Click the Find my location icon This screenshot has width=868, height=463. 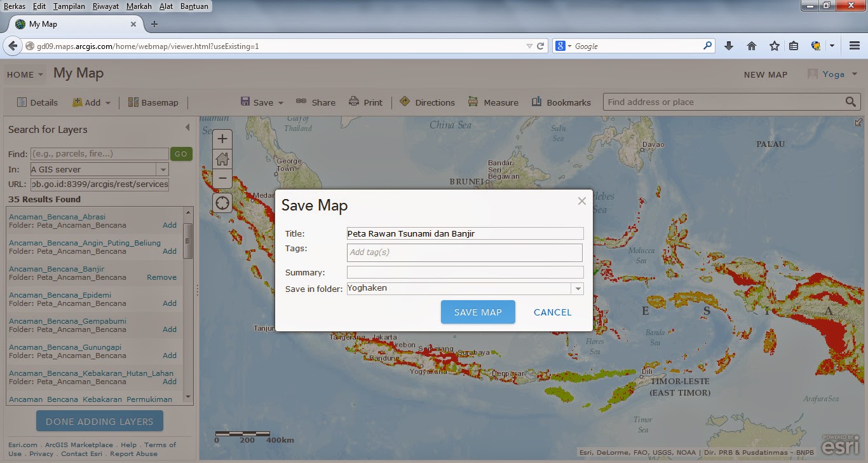click(x=222, y=202)
